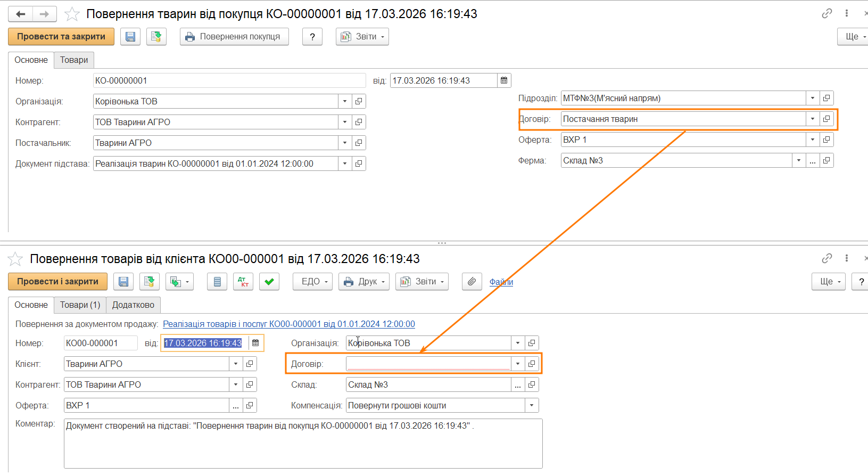Expand 'Постачальник' dropdown
The height and width of the screenshot is (475, 868).
tap(345, 143)
